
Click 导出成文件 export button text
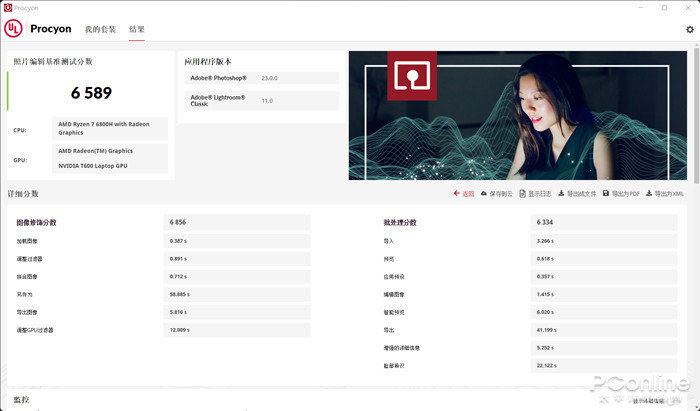click(581, 194)
